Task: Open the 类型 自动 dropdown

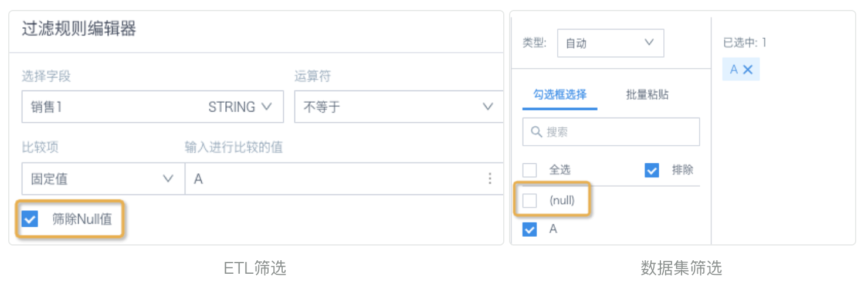Action: point(611,43)
